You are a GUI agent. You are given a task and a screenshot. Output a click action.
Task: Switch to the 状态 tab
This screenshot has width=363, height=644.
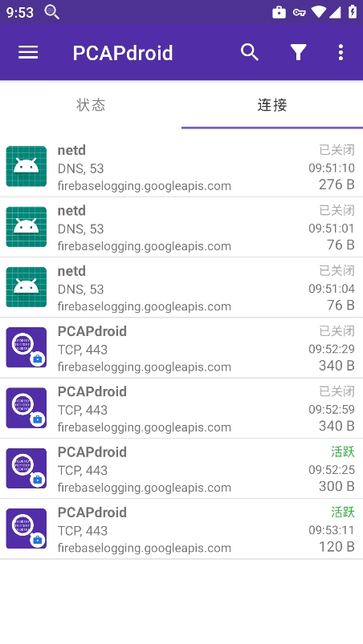[x=91, y=105]
